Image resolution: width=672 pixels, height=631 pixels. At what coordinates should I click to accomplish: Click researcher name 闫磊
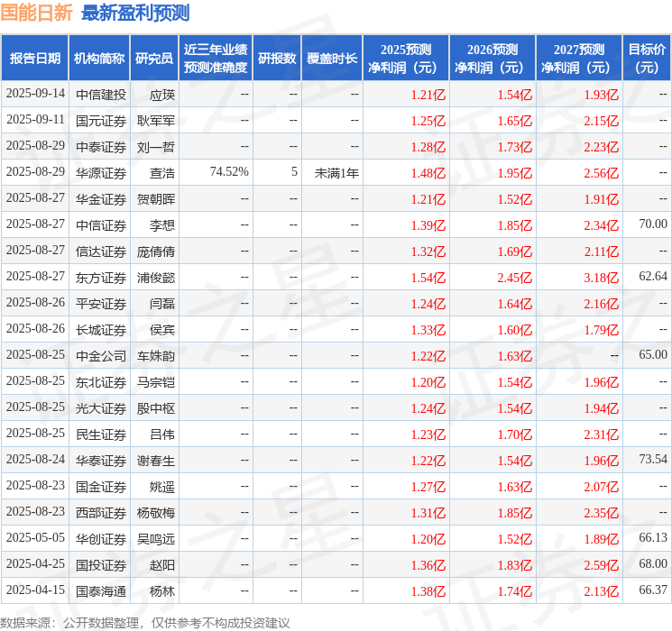pyautogui.click(x=162, y=304)
